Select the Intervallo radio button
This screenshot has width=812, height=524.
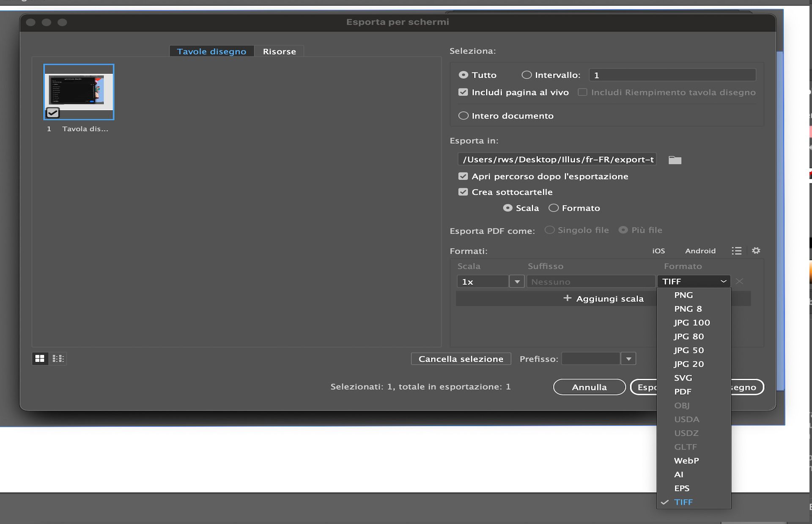pos(526,75)
